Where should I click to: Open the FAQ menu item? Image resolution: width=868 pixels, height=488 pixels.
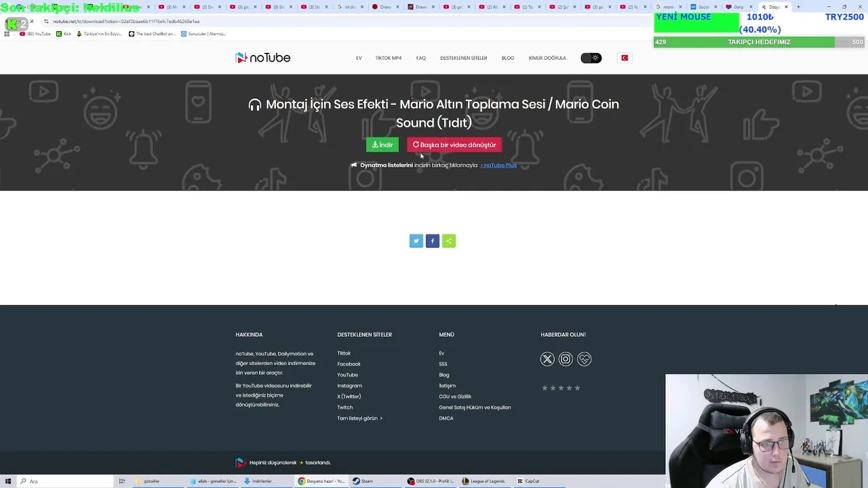pyautogui.click(x=421, y=58)
